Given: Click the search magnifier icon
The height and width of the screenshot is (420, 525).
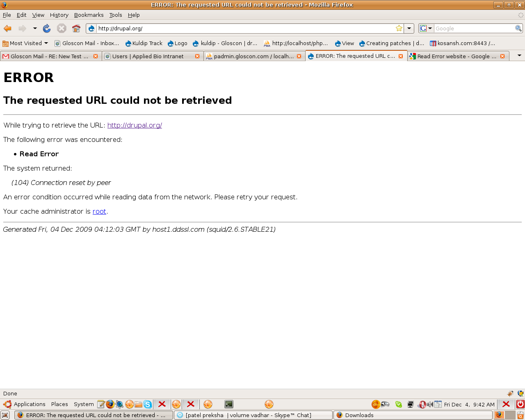Looking at the screenshot, I should point(518,28).
